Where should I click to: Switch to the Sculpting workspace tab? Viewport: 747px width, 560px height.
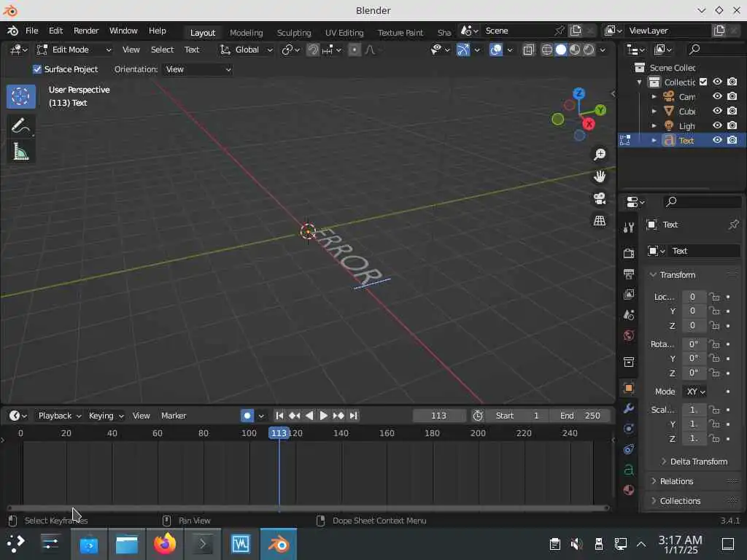294,32
